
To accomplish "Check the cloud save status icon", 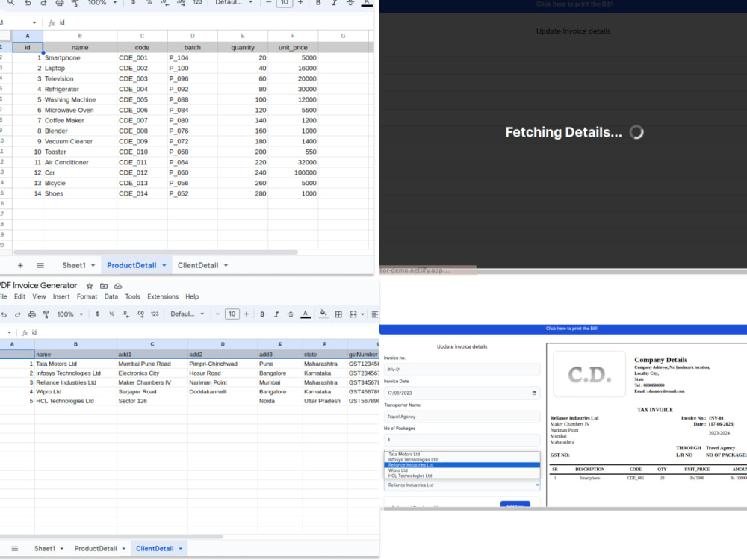I will coord(118,286).
